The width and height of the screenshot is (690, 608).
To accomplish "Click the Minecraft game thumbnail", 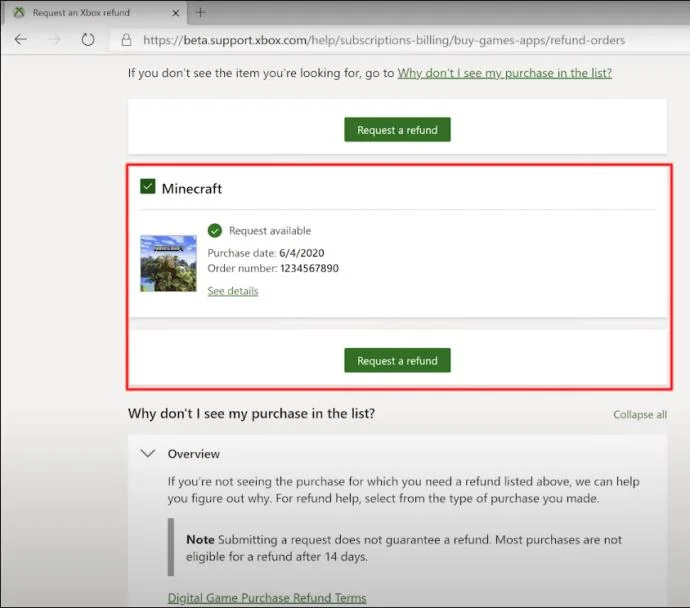I will 168,263.
